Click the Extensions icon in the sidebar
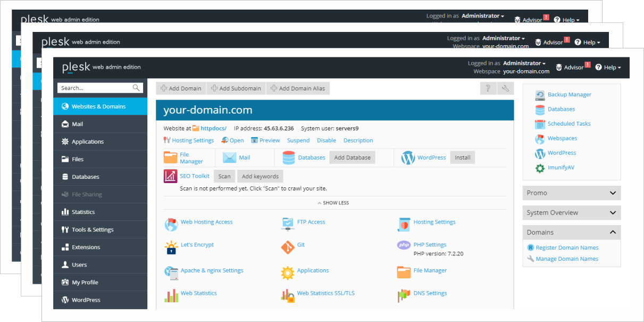 [65, 247]
